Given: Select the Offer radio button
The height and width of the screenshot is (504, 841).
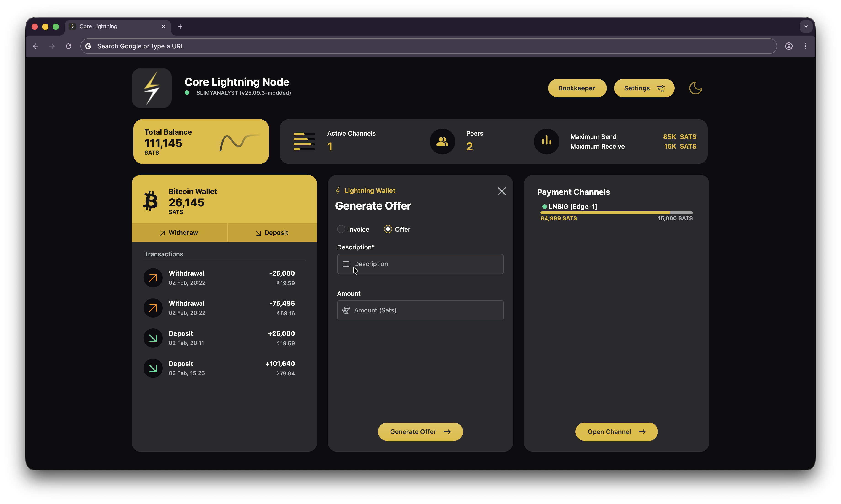Looking at the screenshot, I should pyautogui.click(x=388, y=229).
